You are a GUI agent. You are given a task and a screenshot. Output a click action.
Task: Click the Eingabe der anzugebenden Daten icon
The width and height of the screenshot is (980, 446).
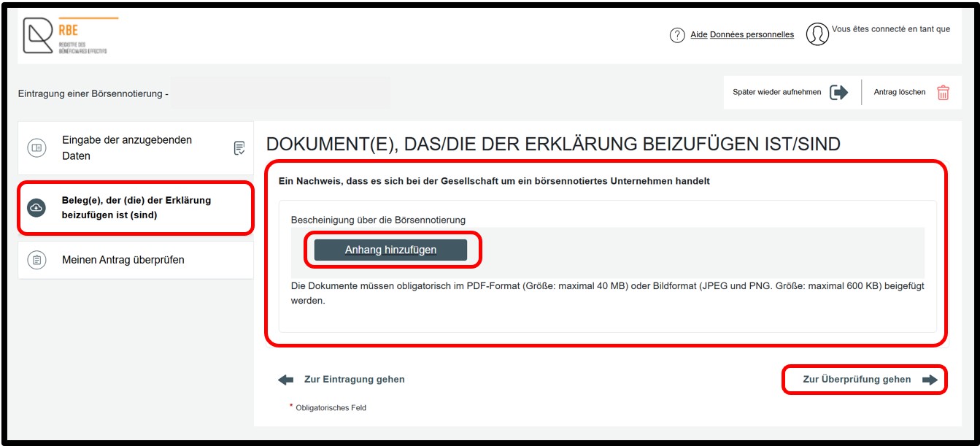36,147
